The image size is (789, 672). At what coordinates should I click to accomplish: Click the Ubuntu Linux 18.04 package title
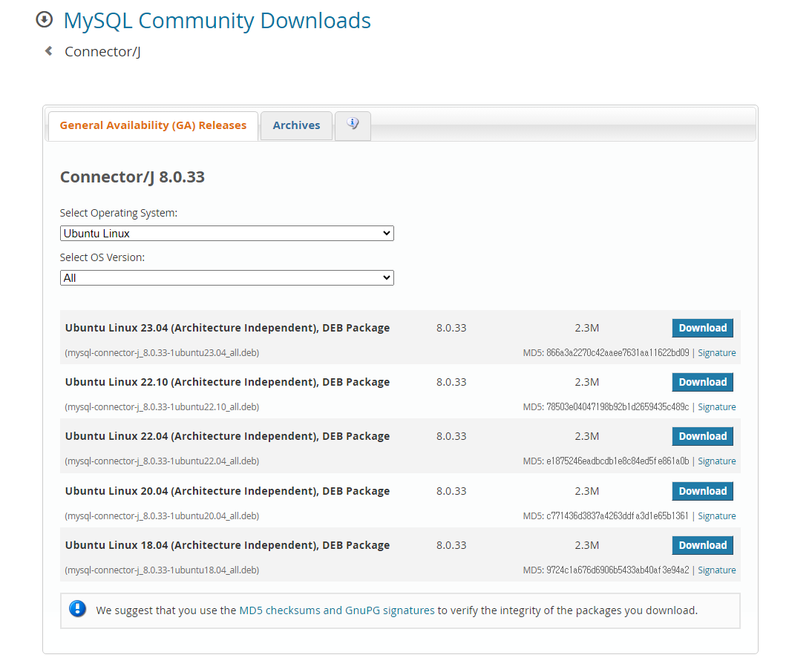click(x=227, y=546)
